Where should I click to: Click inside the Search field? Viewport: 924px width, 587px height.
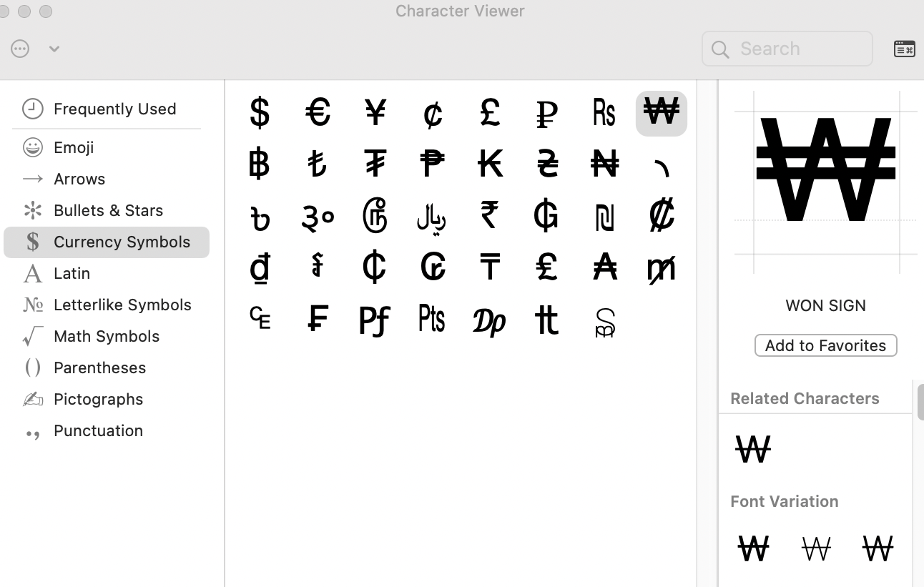[x=787, y=49]
